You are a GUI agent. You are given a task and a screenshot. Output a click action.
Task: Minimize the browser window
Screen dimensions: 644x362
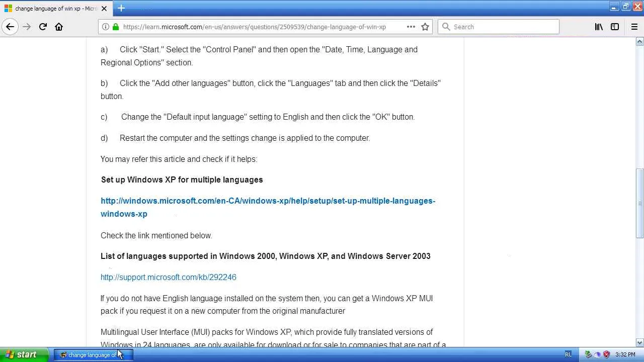614,7
